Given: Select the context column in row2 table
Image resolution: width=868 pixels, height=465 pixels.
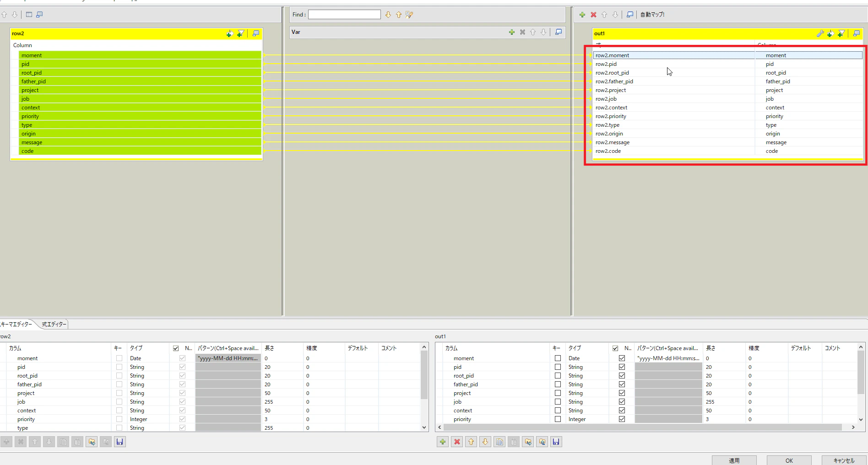Looking at the screenshot, I should pyautogui.click(x=140, y=108).
